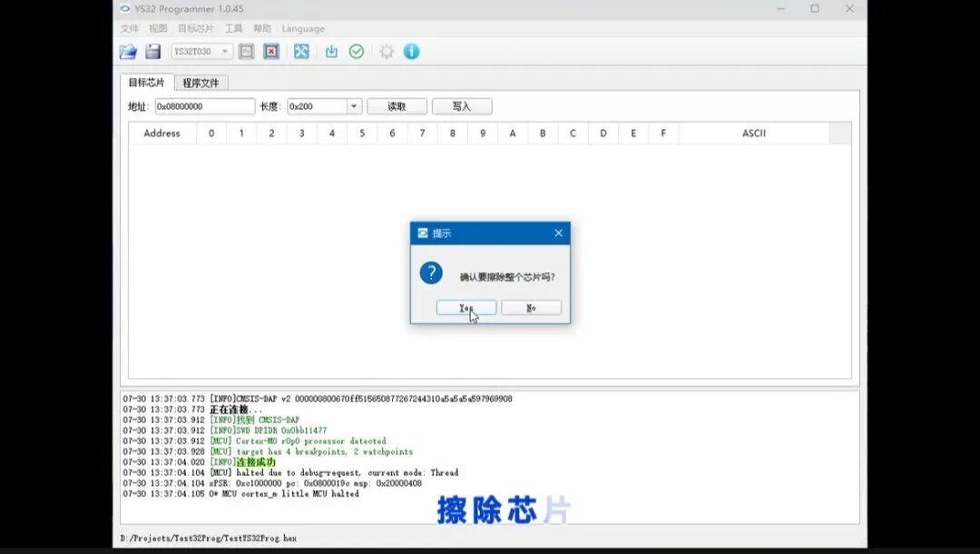This screenshot has height=554, width=980.
Task: Click the 写入 write button
Action: 462,106
